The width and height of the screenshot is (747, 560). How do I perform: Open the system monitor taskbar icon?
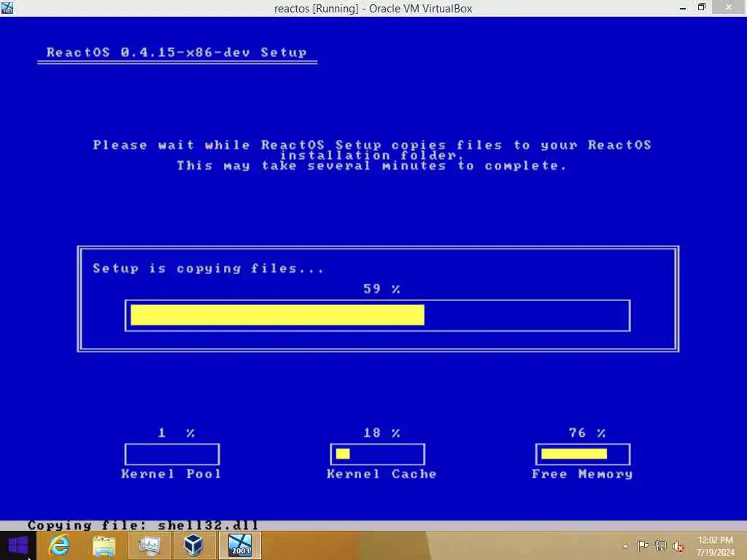(149, 545)
